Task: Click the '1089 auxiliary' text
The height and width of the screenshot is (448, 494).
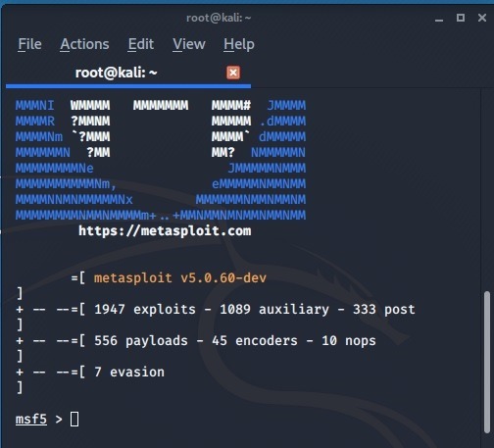Action: 274,310
